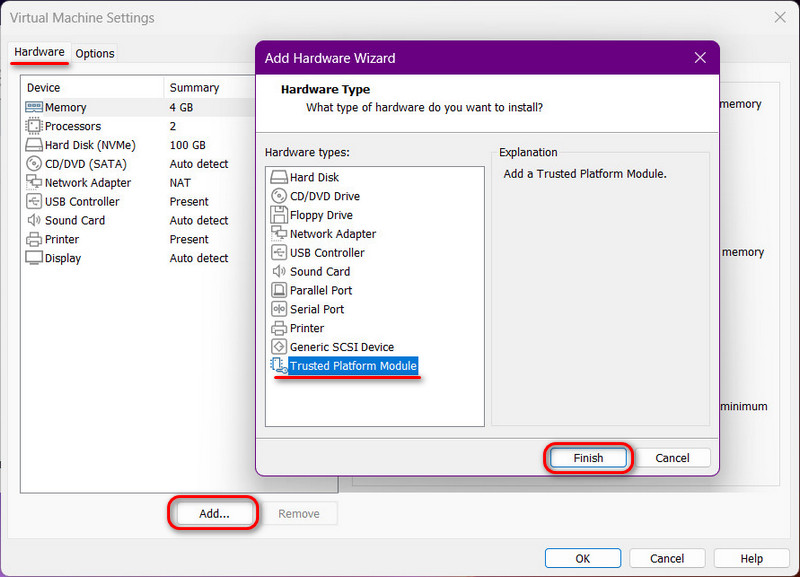800x577 pixels.
Task: Click the Device column header
Action: [x=92, y=88]
